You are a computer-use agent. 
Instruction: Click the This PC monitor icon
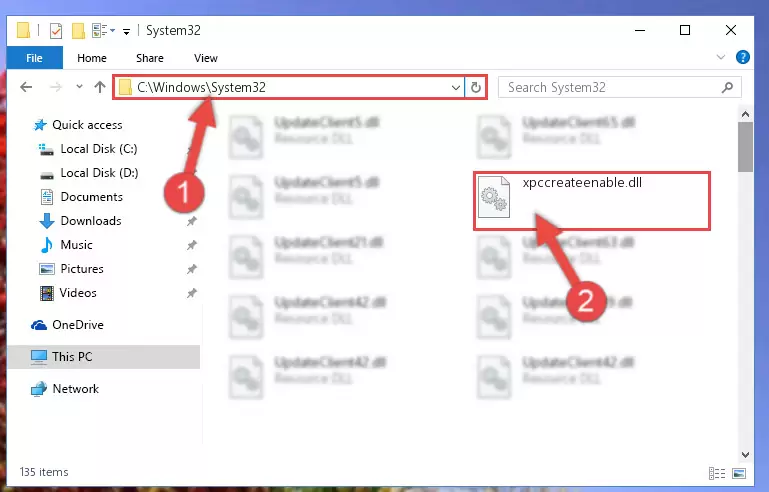(x=39, y=357)
